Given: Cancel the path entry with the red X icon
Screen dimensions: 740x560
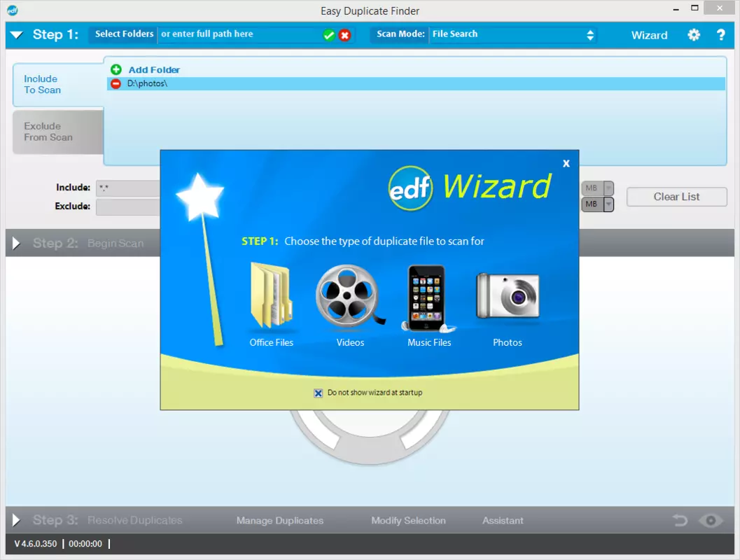Looking at the screenshot, I should pyautogui.click(x=345, y=35).
